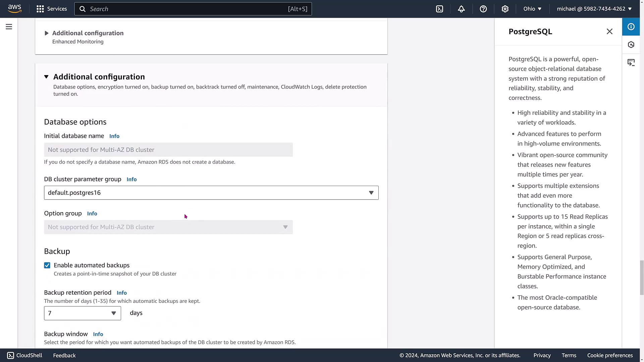Image resolution: width=644 pixels, height=362 pixels.
Task: Open the settings gear icon
Action: pos(505,9)
